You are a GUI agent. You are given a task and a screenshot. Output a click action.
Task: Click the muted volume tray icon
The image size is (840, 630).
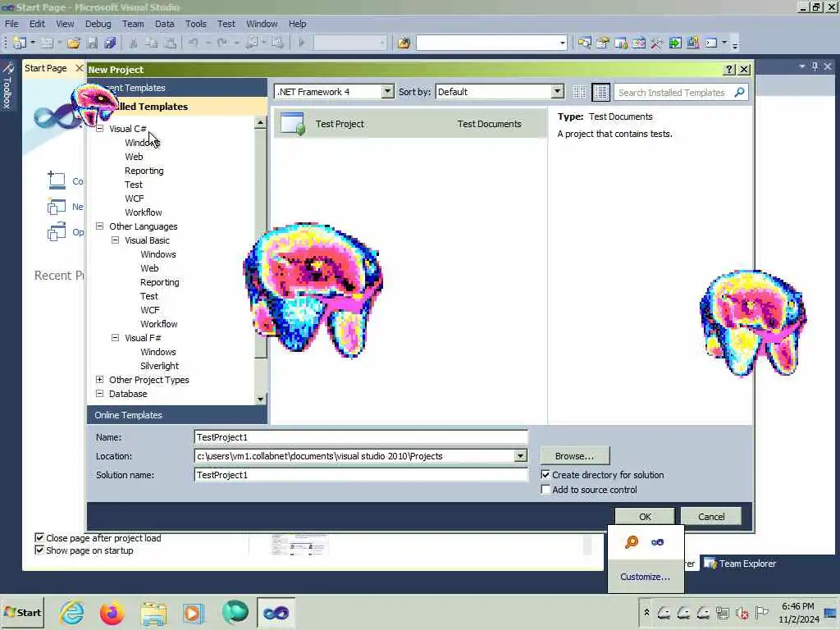click(742, 613)
